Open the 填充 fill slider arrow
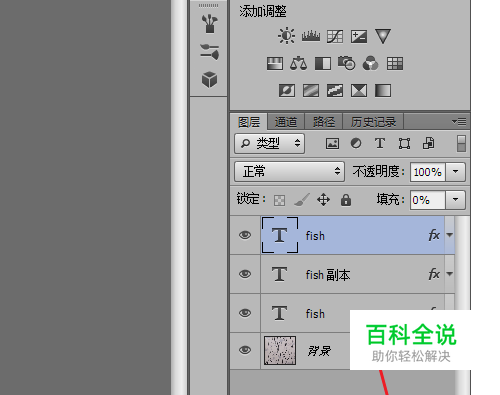500x395 pixels. [455, 200]
